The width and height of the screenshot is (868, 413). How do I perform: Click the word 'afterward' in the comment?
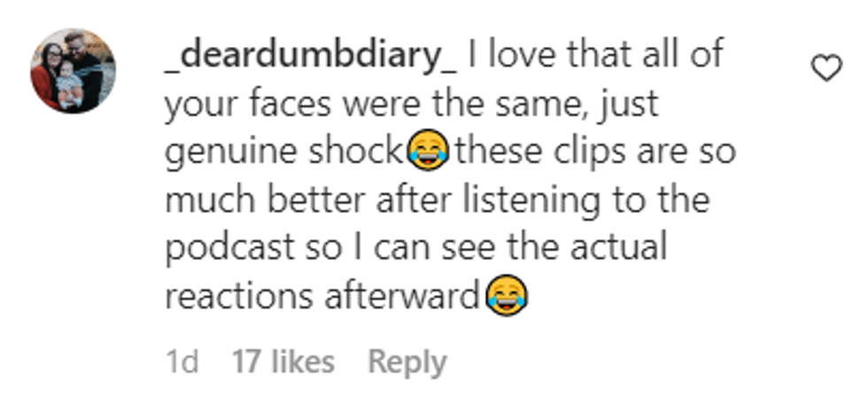point(400,296)
